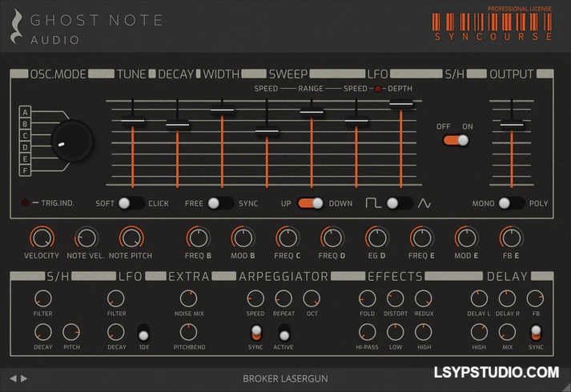Screen dimensions: 571x392
Task: Click the Delay L knob
Action: 479,298
